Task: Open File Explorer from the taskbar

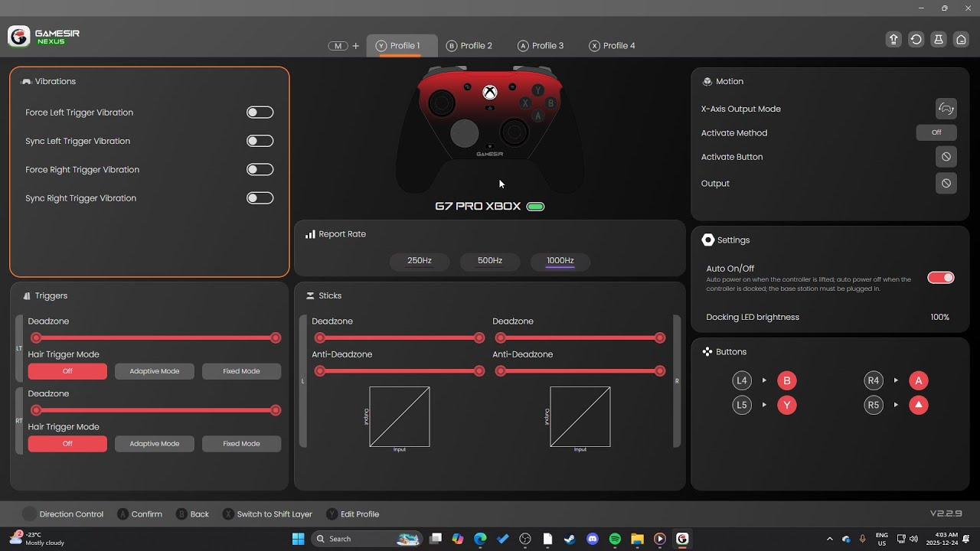Action: pyautogui.click(x=637, y=539)
